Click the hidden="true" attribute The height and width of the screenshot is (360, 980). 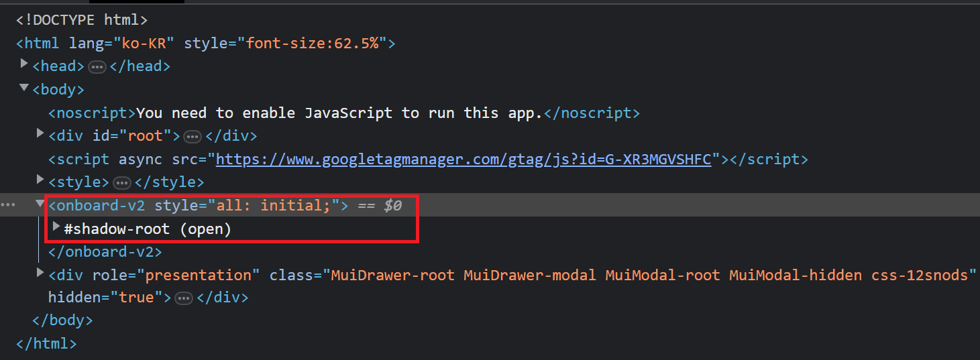pyautogui.click(x=105, y=297)
